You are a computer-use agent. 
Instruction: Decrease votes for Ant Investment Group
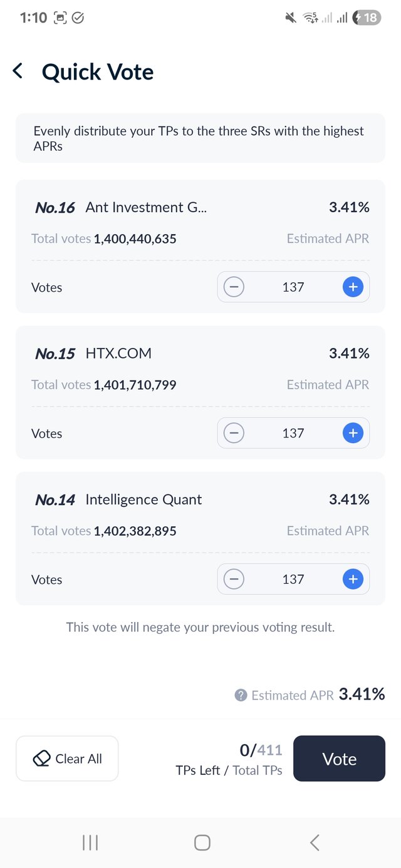tap(234, 287)
